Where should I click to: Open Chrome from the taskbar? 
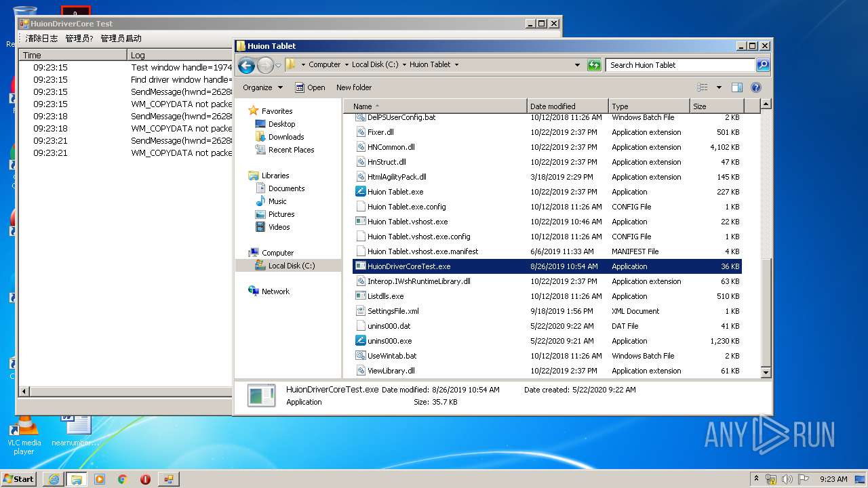tap(123, 479)
